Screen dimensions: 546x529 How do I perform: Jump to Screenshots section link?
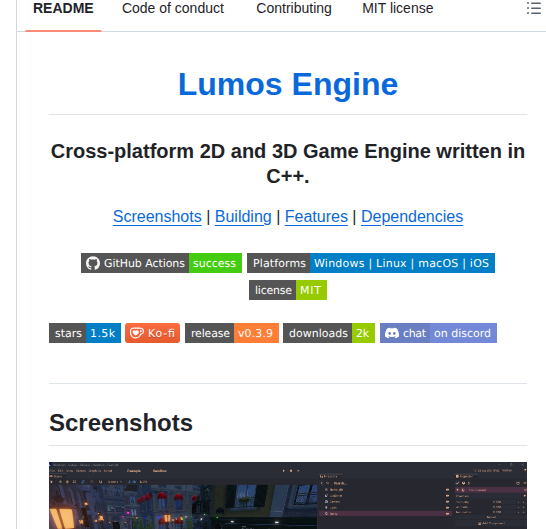click(157, 217)
